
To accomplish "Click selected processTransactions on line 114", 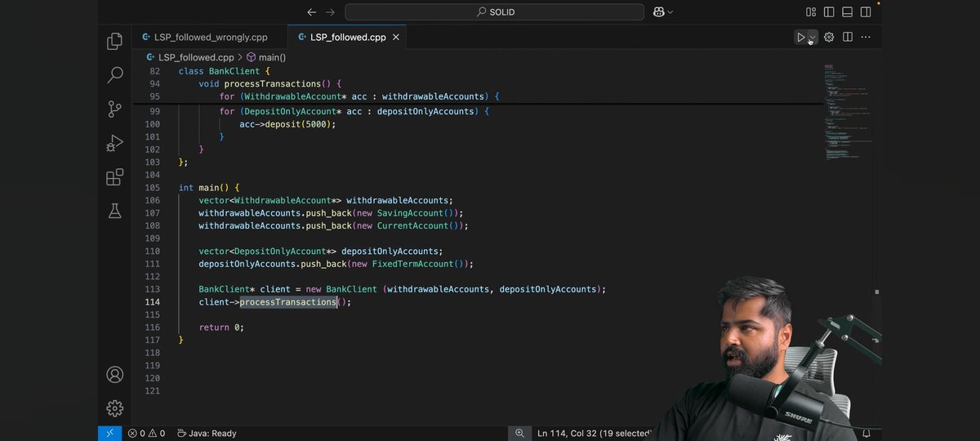I will coord(288,302).
